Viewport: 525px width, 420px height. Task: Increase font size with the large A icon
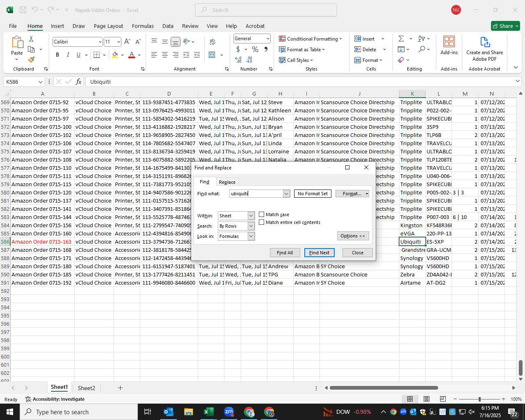127,41
